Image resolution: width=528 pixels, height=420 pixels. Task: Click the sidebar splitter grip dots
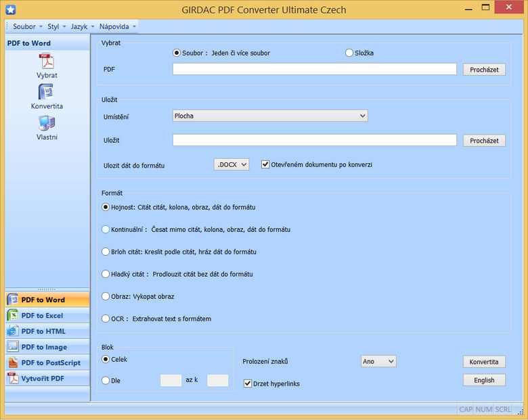(47, 289)
